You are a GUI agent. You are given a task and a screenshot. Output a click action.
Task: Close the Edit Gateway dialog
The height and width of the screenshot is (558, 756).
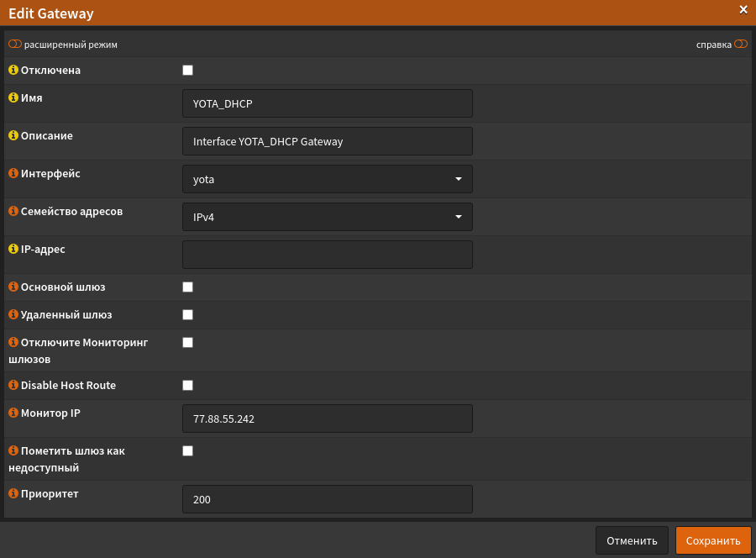743,9
